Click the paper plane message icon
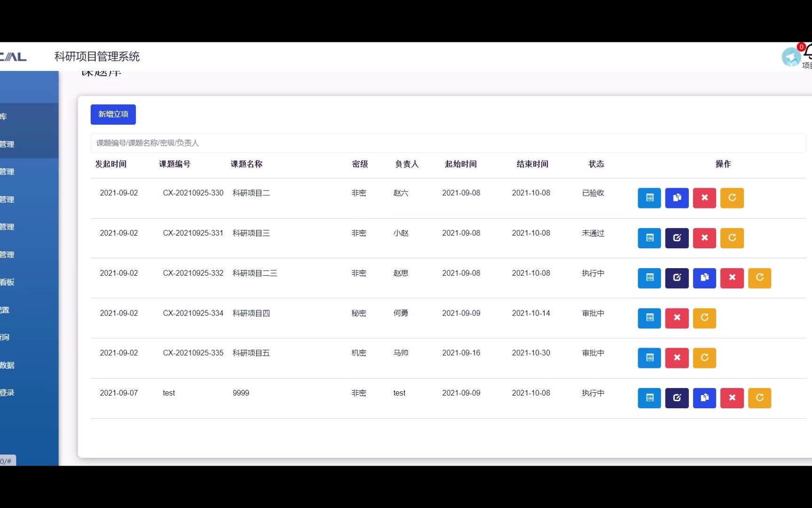The width and height of the screenshot is (812, 508). [791, 57]
